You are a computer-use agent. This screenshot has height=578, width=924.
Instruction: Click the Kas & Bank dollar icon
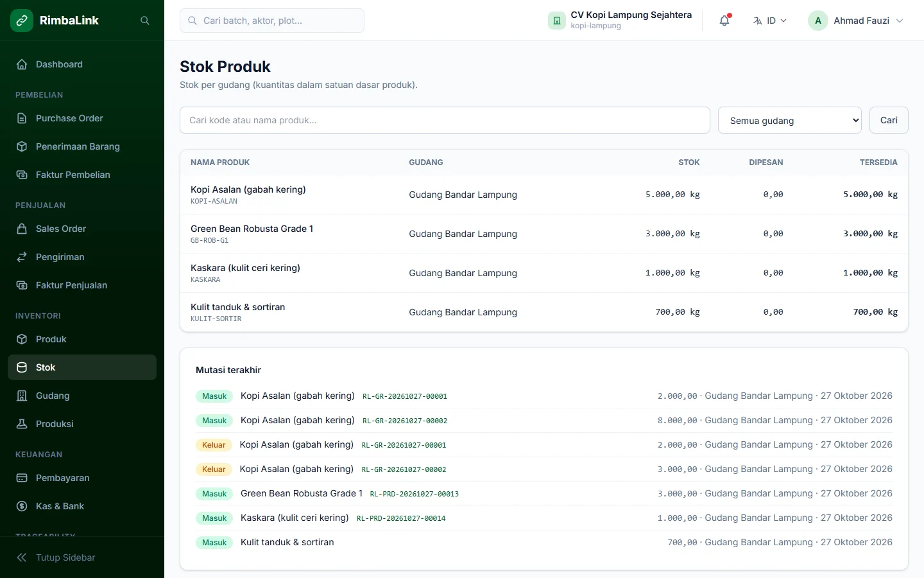click(x=22, y=506)
